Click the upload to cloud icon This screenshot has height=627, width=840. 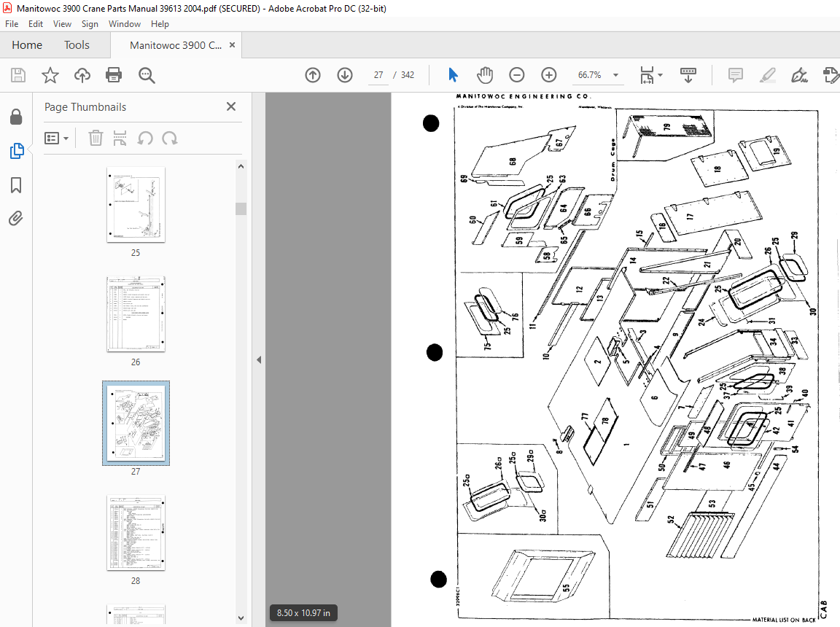(x=82, y=75)
